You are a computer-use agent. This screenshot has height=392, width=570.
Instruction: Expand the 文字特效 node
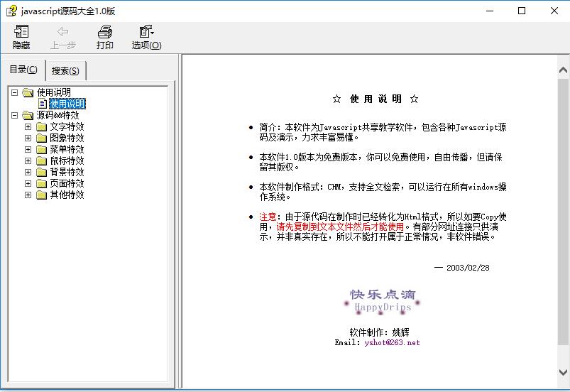click(28, 126)
